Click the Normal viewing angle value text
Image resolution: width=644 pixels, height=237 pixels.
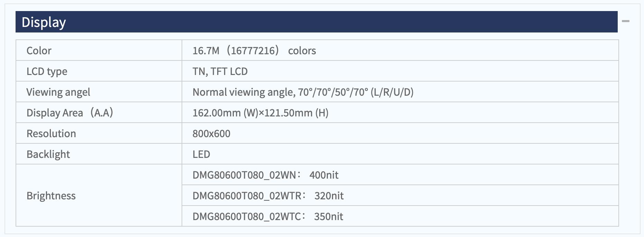pyautogui.click(x=303, y=92)
